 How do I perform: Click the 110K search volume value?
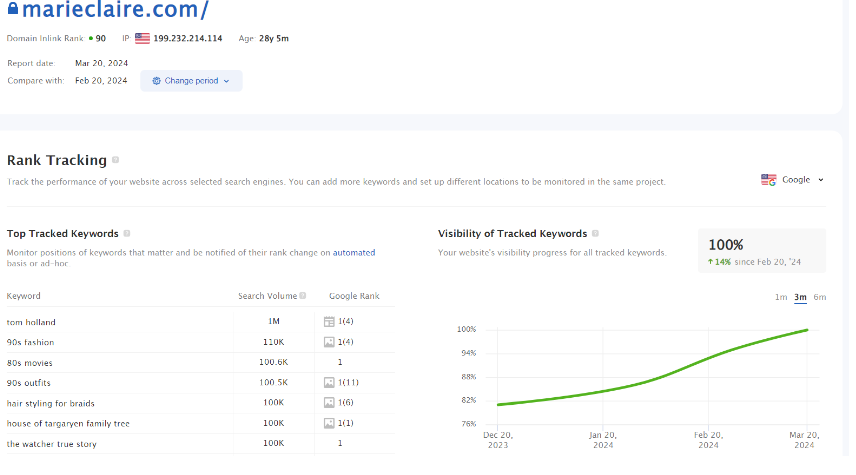click(274, 342)
